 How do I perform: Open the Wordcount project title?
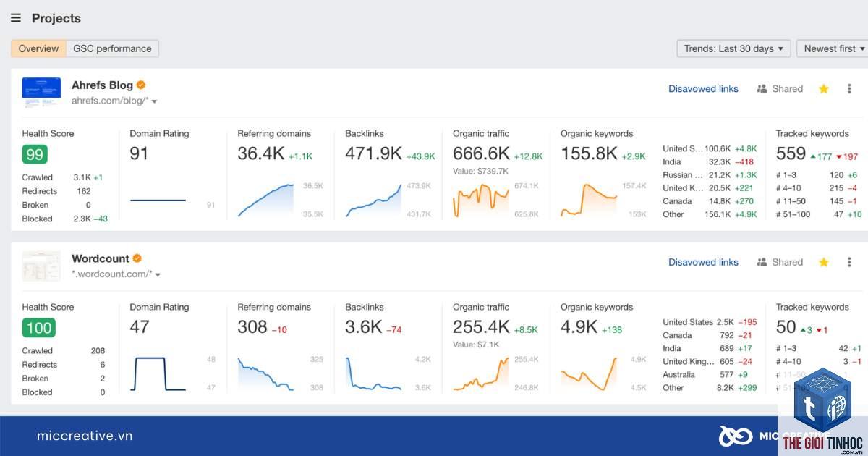(x=100, y=258)
